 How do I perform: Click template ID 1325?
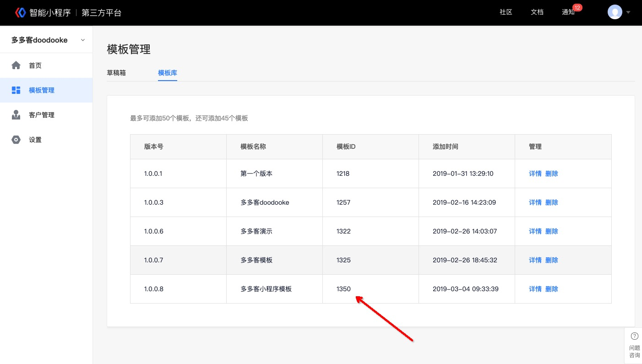pyautogui.click(x=343, y=260)
